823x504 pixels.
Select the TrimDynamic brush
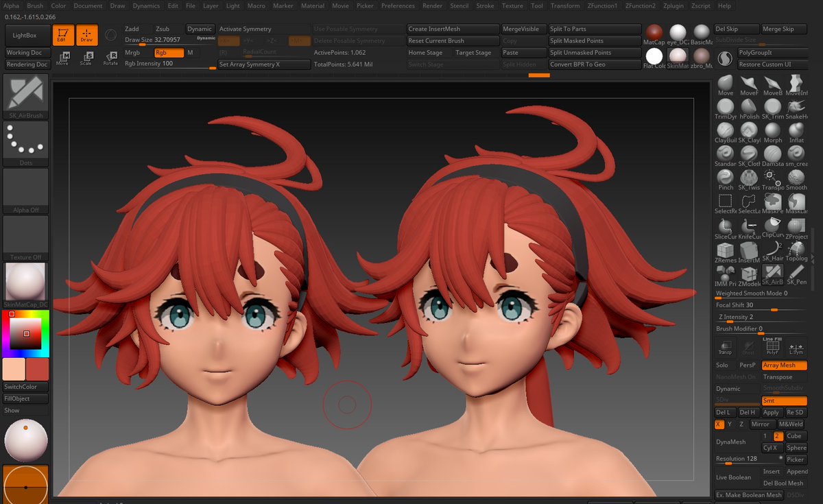725,109
